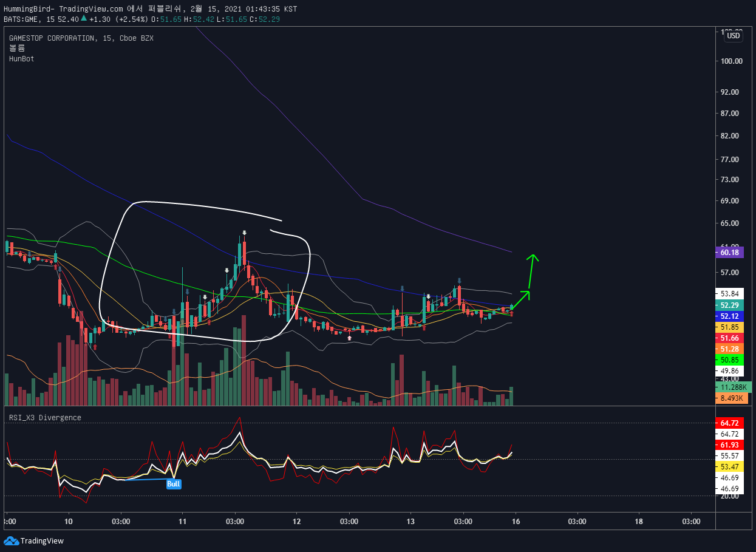Viewport: 756px width, 552px height.
Task: Click the HummingBird publisher header text
Action: [151, 9]
